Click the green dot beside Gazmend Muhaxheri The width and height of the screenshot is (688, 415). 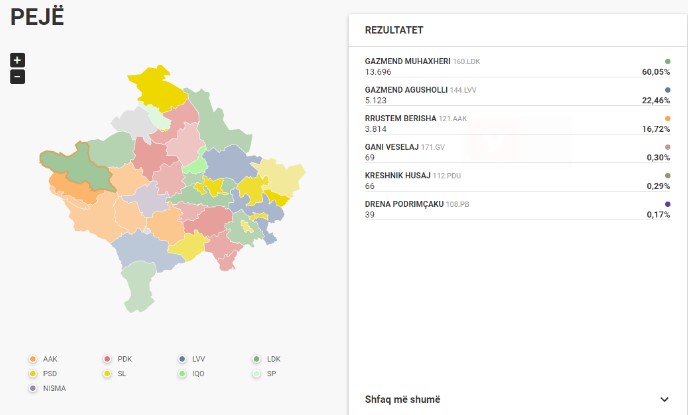[x=668, y=61]
